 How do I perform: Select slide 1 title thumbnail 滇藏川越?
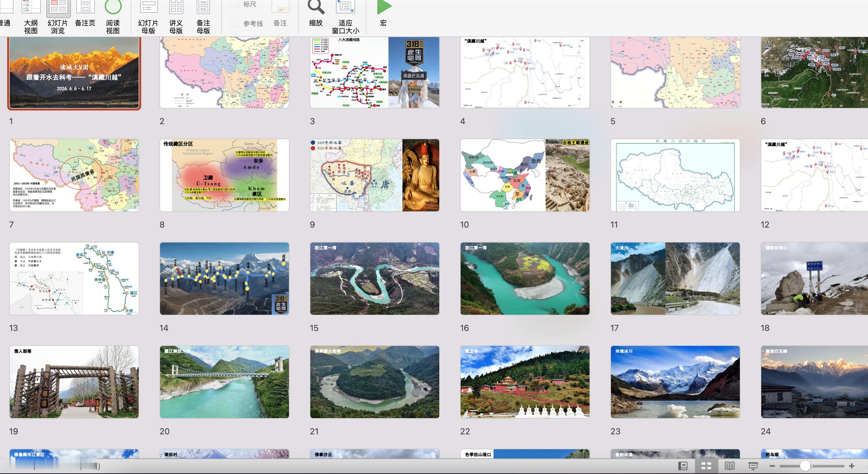tap(74, 72)
